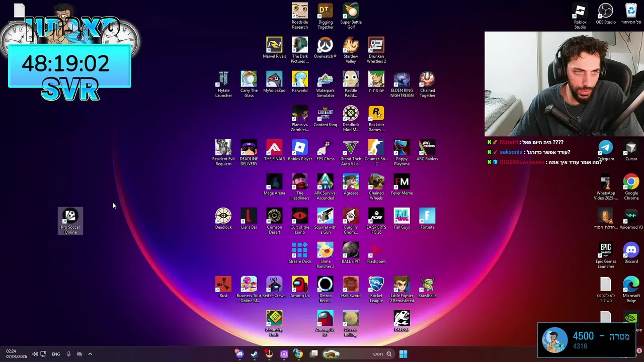Launch the Stream Dock icon

coord(300,253)
